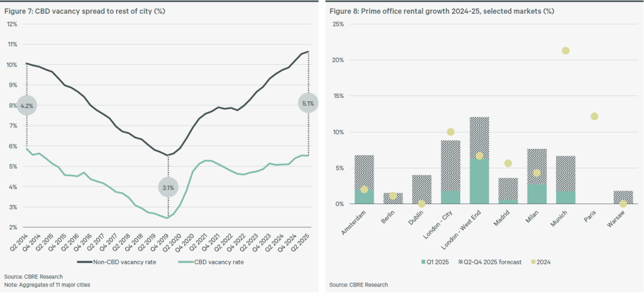
Task: Click the 4.2% spread annotation bubble
Action: (26, 105)
